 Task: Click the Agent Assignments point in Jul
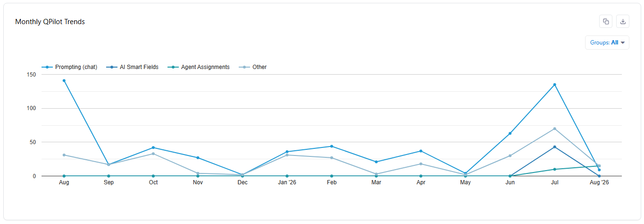click(554, 169)
